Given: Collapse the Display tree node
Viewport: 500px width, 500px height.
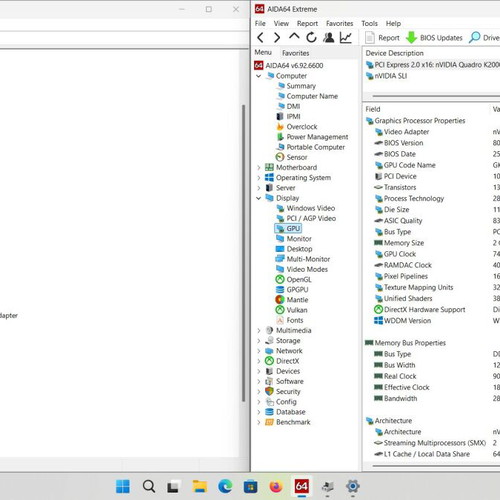Looking at the screenshot, I should [259, 198].
